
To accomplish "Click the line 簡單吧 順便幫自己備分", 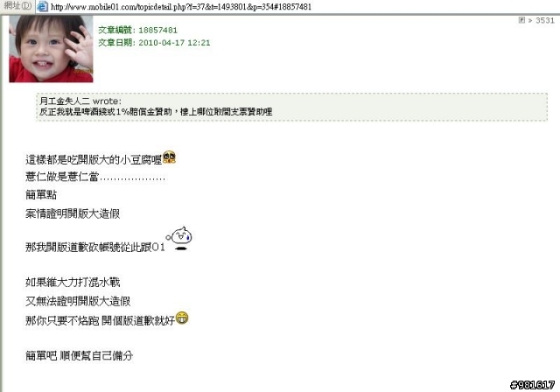I will click(79, 355).
